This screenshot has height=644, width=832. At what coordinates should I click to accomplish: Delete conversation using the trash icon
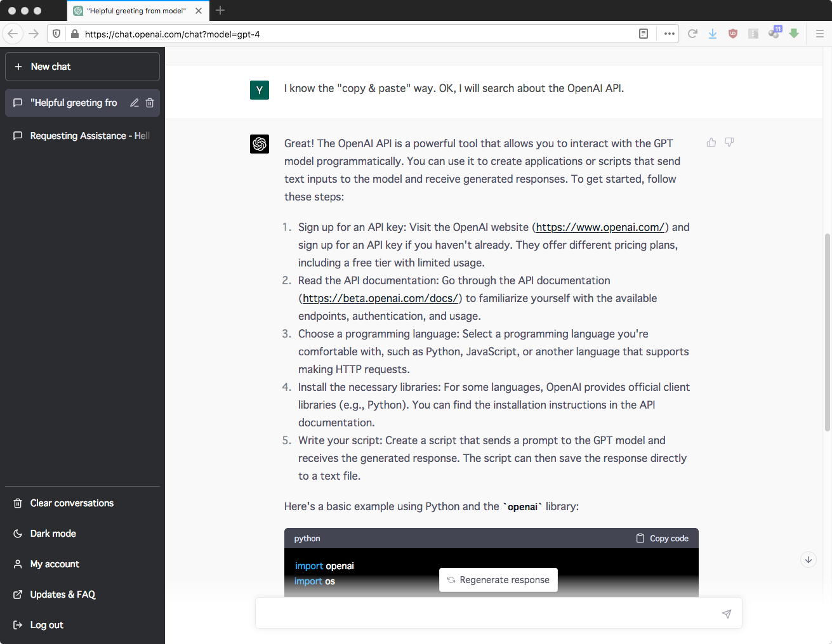(x=150, y=103)
